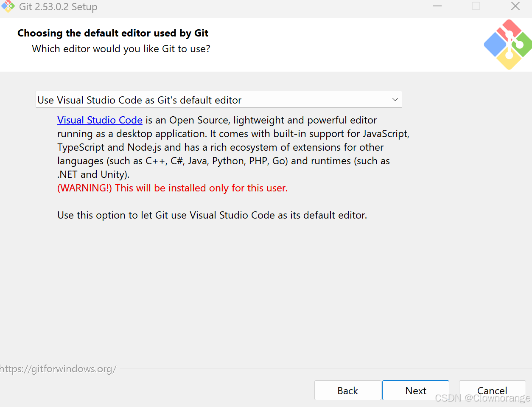Screen dimensions: 532x407
Task: Open the gitforwindows.org URL text
Action: pyautogui.click(x=58, y=369)
